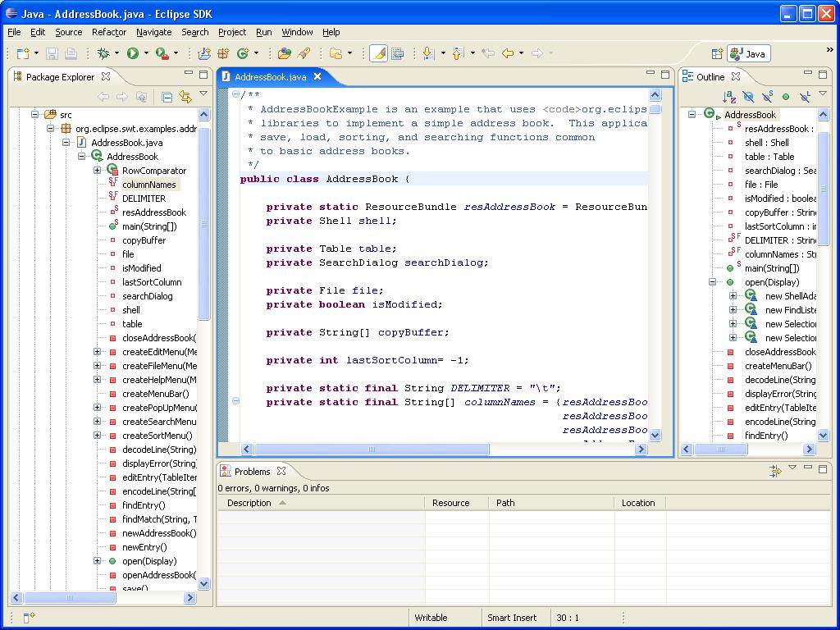The width and height of the screenshot is (840, 630).
Task: Click the Open Perspective icon
Action: (x=717, y=53)
